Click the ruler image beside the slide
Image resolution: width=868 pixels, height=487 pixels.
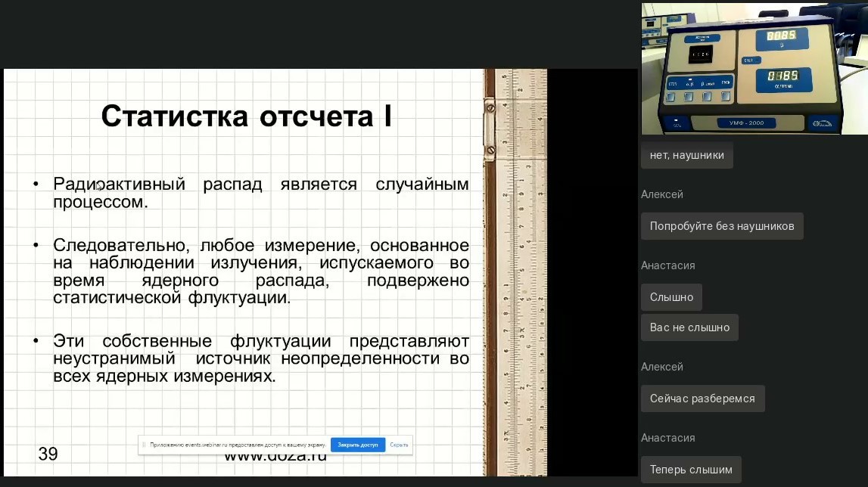coord(515,272)
